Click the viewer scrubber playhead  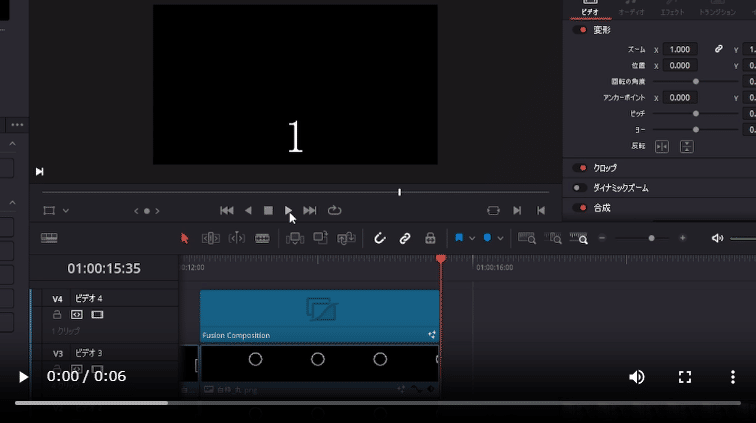click(399, 192)
